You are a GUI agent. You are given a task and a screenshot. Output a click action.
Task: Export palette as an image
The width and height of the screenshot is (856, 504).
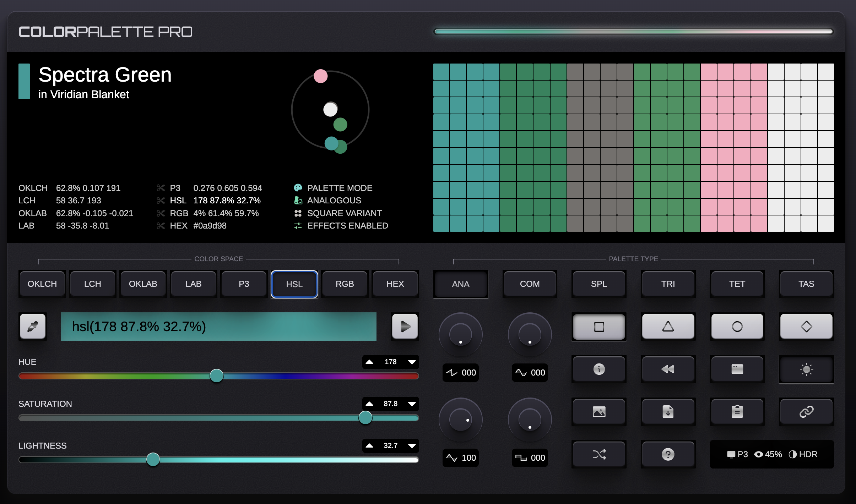click(x=598, y=412)
